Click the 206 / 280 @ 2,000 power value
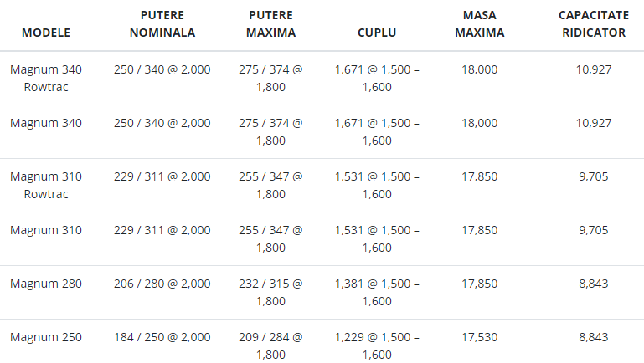The height and width of the screenshot is (363, 644). [162, 284]
